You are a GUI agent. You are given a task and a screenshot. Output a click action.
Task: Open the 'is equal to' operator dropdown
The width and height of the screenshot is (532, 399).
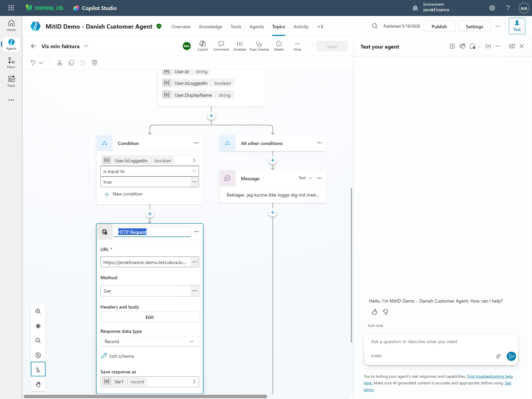[150, 171]
